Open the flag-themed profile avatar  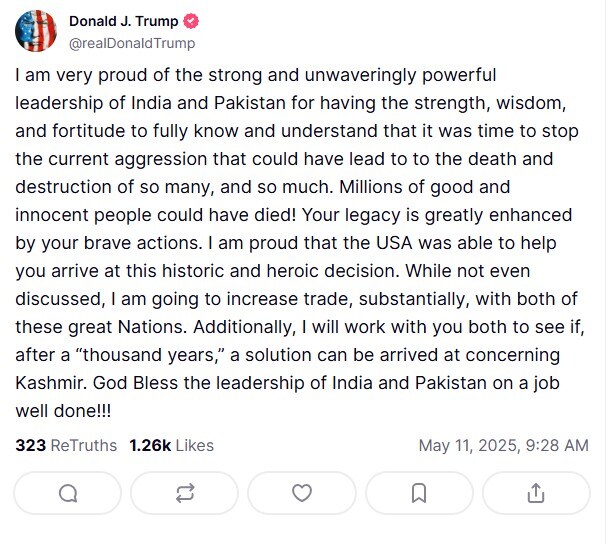point(36,31)
